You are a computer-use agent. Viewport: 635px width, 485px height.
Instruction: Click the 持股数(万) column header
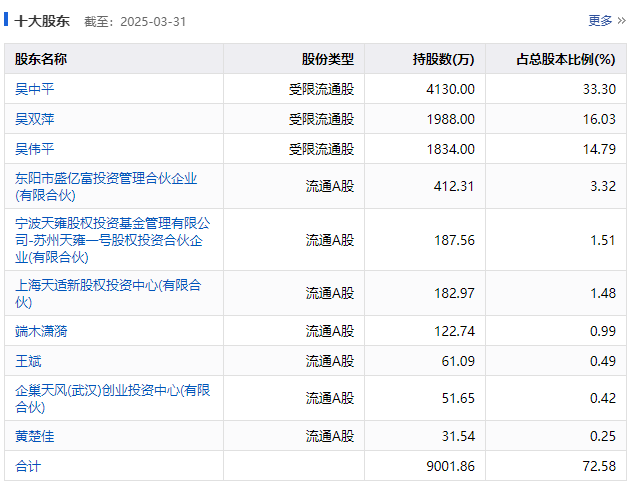(443, 59)
